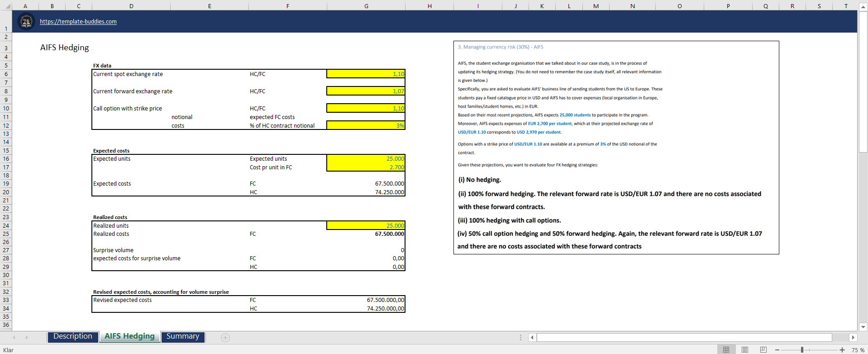The width and height of the screenshot is (868, 354).
Task: Switch to Normal view in status bar
Action: pyautogui.click(x=726, y=349)
